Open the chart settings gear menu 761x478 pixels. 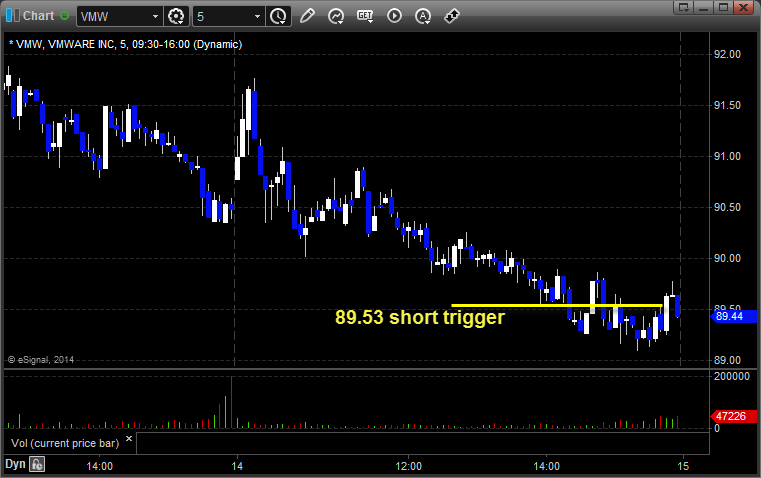pos(176,16)
